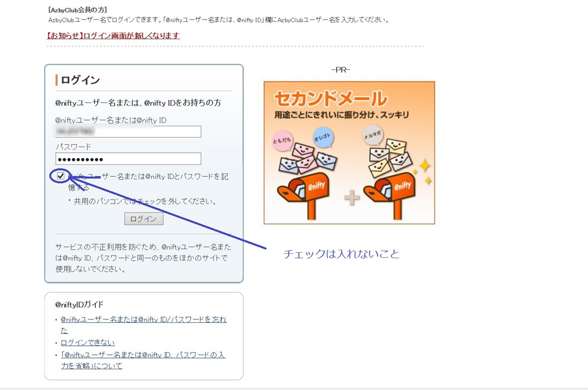Click the ログイン panel heading text
Viewport: 588px width, 390px height.
click(x=80, y=80)
